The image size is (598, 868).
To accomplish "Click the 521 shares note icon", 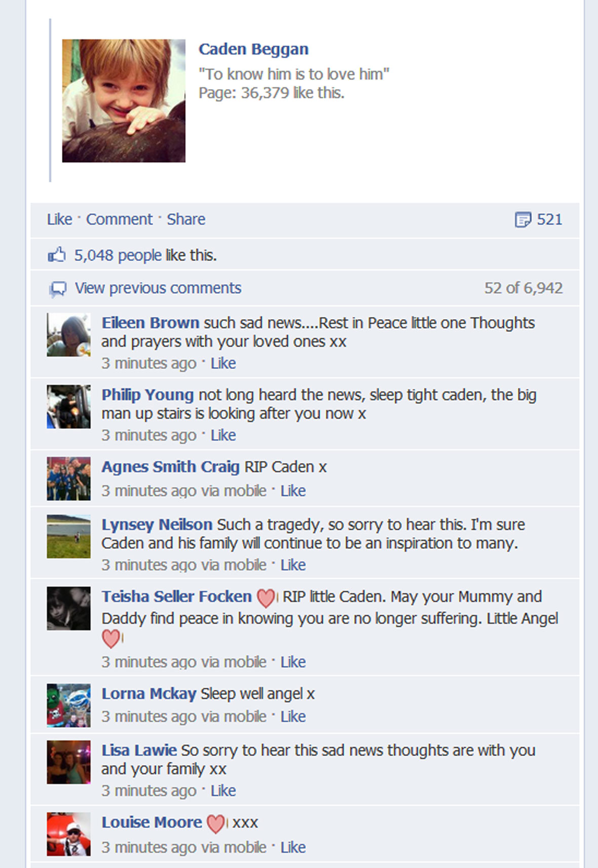I will click(523, 219).
